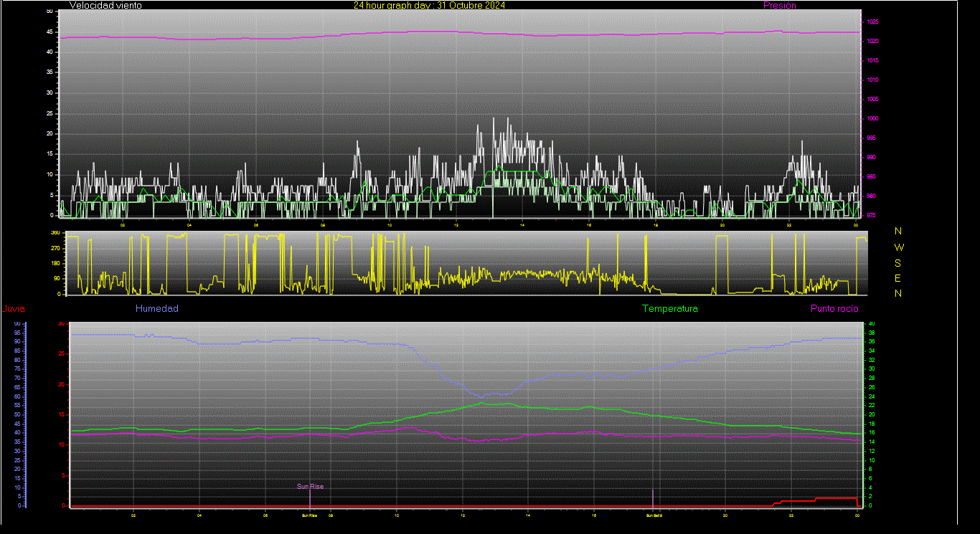Click '985' on the pressure axis
Viewport: 980px width, 534px height.
(x=870, y=177)
